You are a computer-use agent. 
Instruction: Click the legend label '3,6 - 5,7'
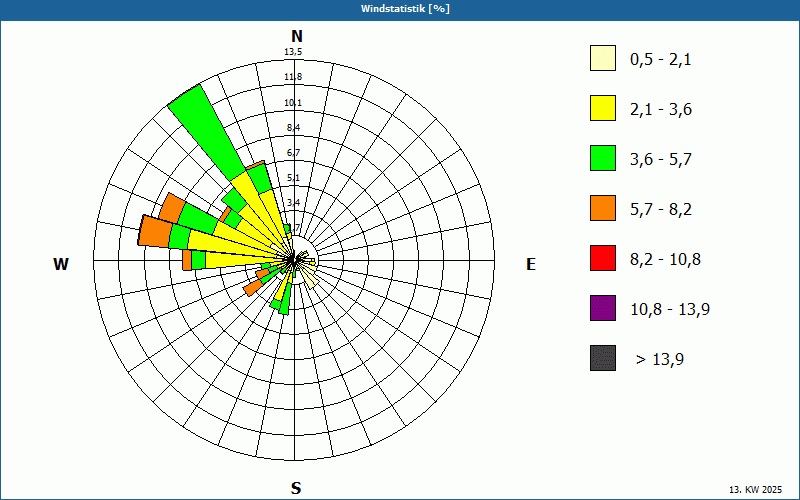point(661,160)
